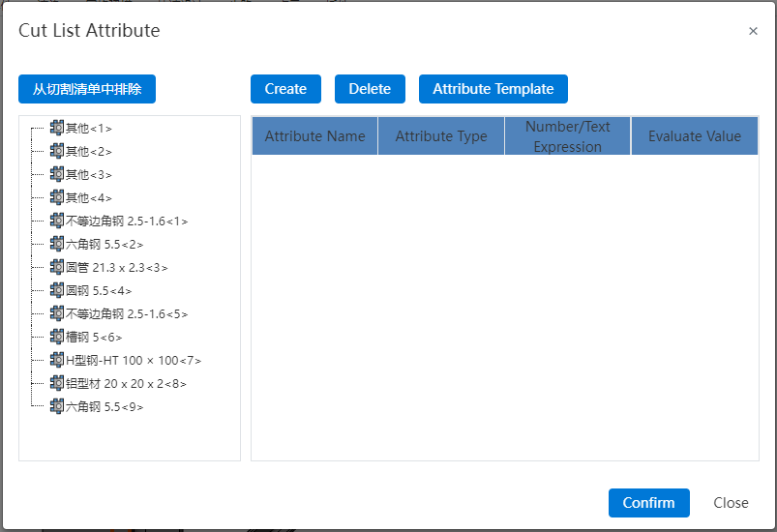Confirm the cut list attributes

tap(648, 503)
